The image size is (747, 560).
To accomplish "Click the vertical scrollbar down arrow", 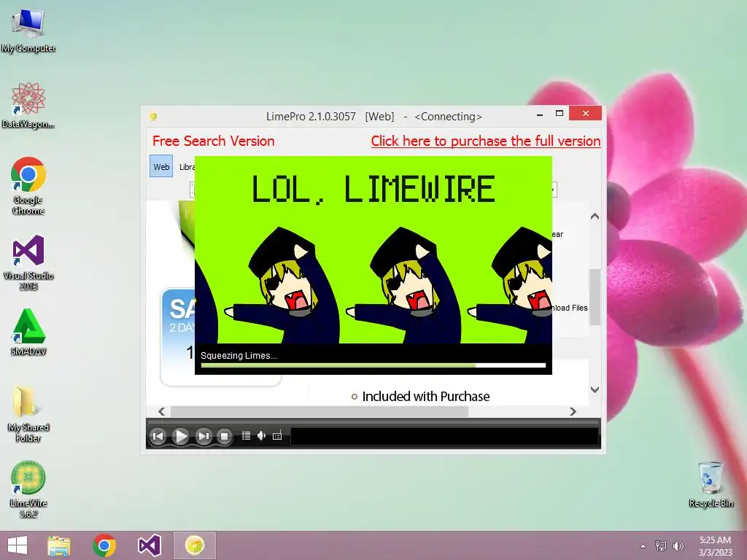I will click(x=595, y=389).
